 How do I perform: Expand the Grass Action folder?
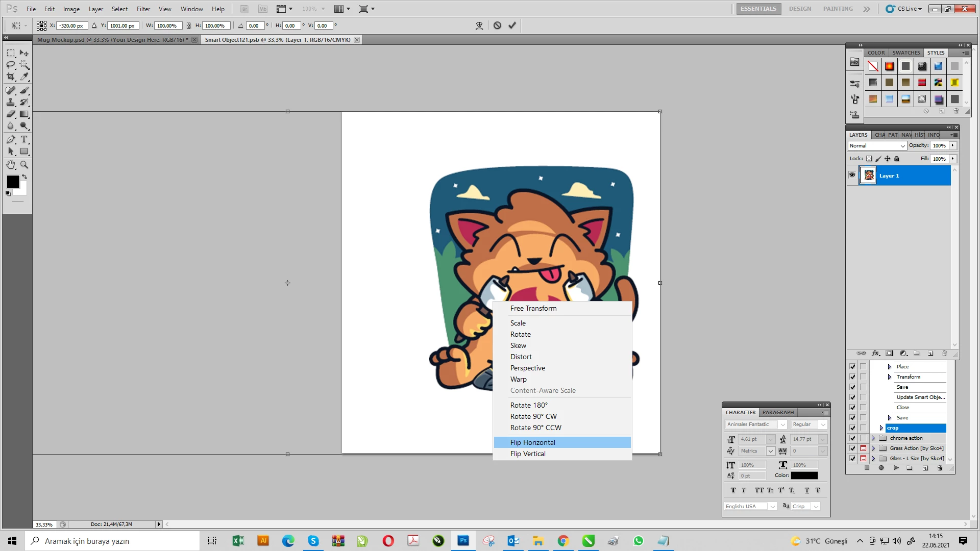pyautogui.click(x=873, y=448)
